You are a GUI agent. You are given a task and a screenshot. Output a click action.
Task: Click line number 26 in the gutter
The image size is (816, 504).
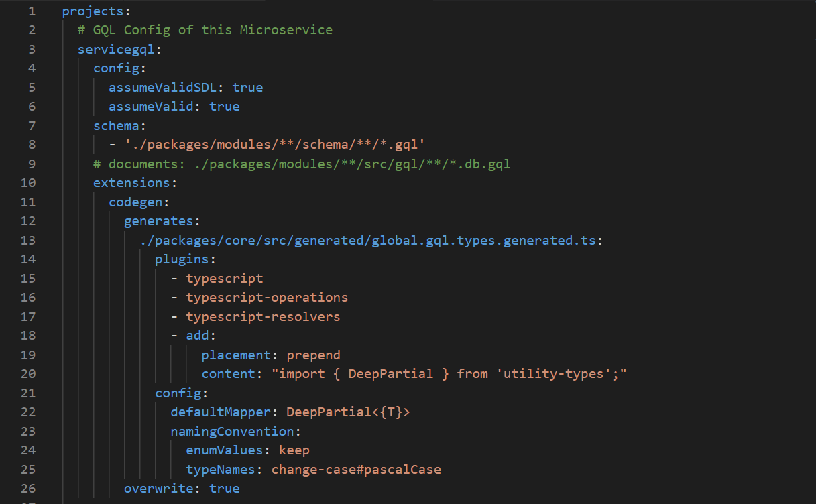tap(28, 489)
